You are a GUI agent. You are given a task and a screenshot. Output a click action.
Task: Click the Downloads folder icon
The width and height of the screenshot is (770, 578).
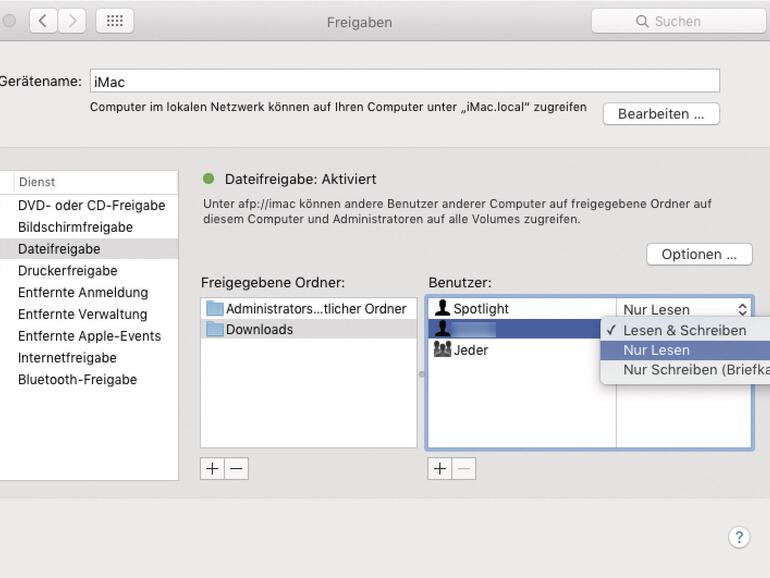click(x=215, y=329)
